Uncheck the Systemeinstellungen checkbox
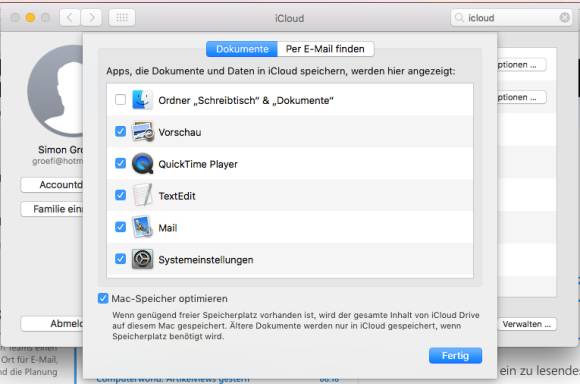This screenshot has width=580, height=384. pyautogui.click(x=120, y=259)
